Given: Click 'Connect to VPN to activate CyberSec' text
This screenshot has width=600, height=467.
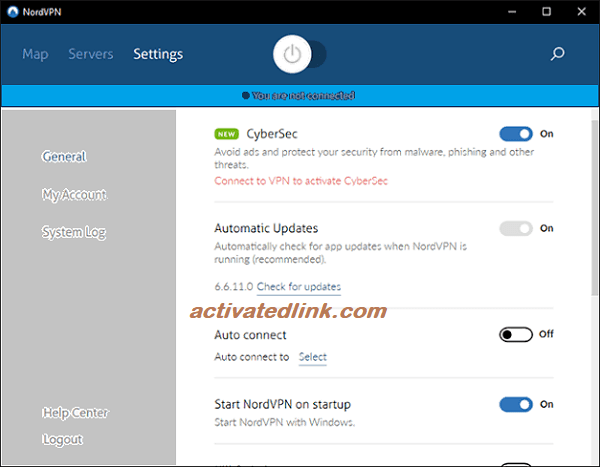Looking at the screenshot, I should (x=301, y=181).
